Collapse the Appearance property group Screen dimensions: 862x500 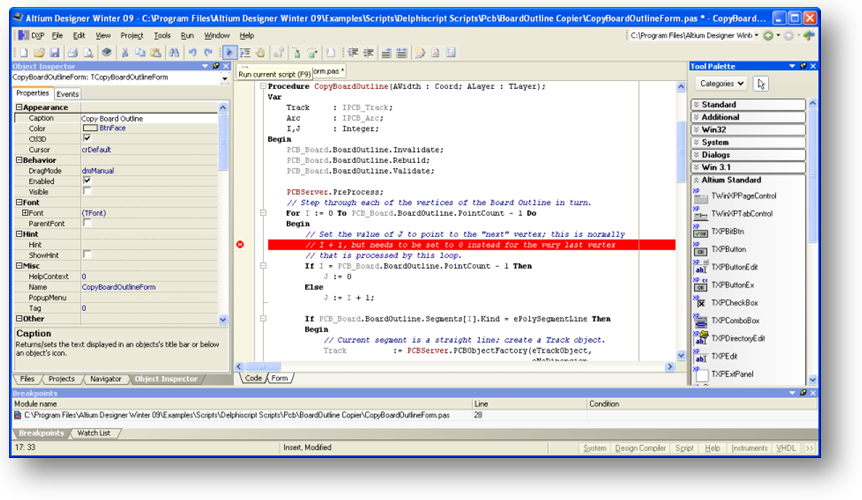19,107
